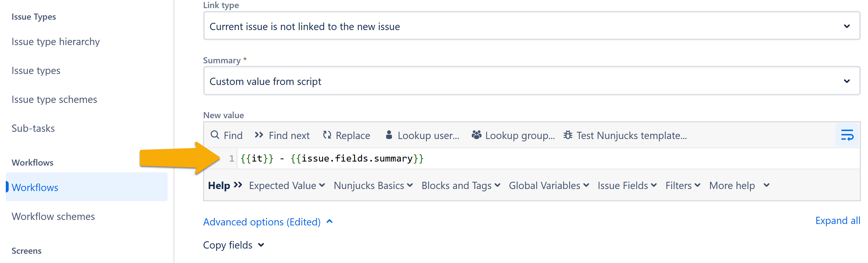Click the Help double-chevron icon
The height and width of the screenshot is (263, 868).
[x=238, y=185]
